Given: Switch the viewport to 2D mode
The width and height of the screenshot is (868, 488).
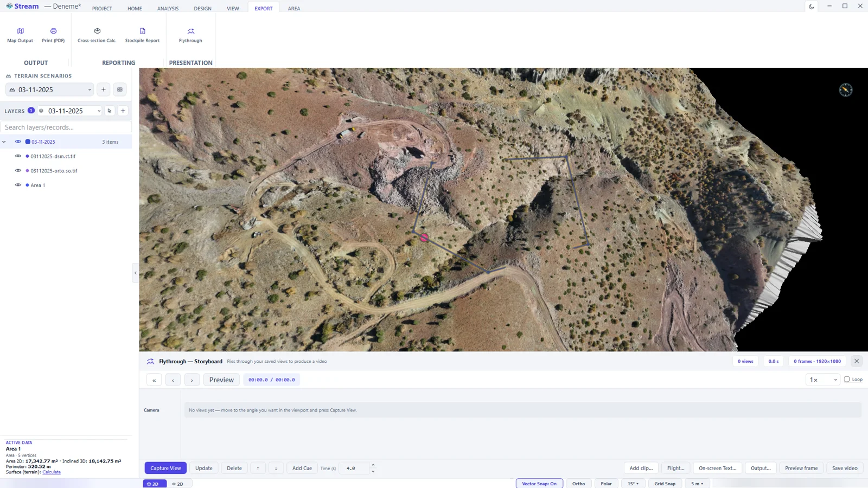Looking at the screenshot, I should [178, 484].
